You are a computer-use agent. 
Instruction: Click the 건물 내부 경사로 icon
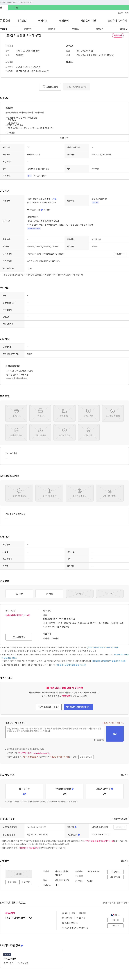(110, 493)
